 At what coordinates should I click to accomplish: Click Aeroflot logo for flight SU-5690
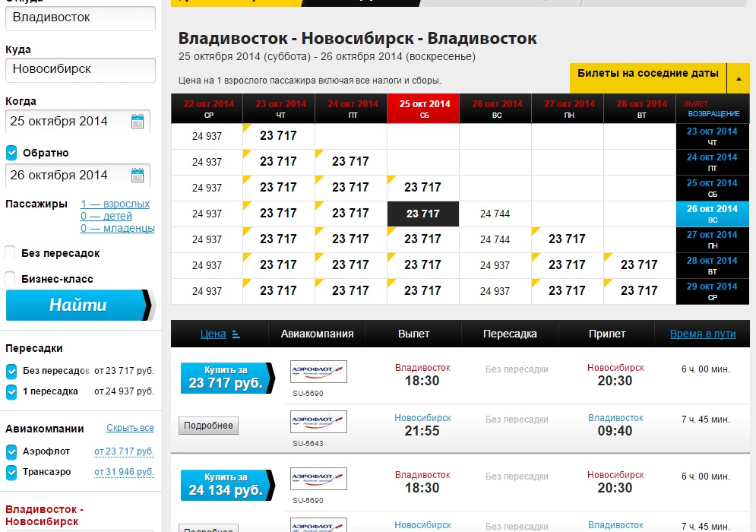coord(318,372)
